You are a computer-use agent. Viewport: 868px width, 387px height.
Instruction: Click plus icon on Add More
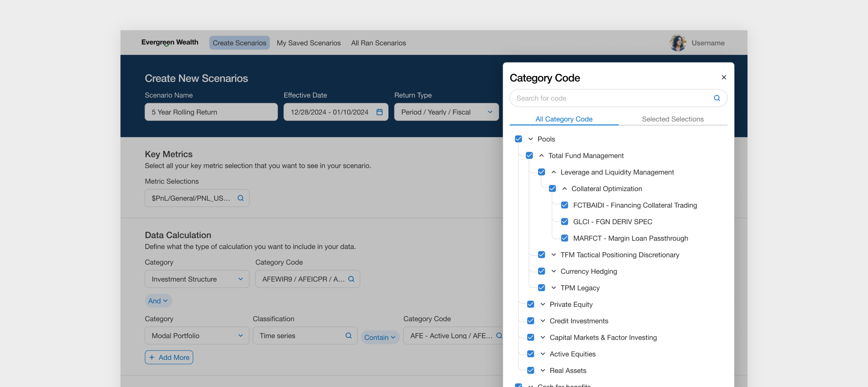point(152,357)
